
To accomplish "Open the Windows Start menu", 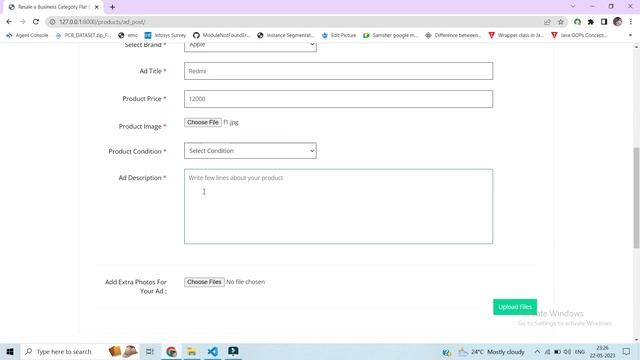I will 10,351.
